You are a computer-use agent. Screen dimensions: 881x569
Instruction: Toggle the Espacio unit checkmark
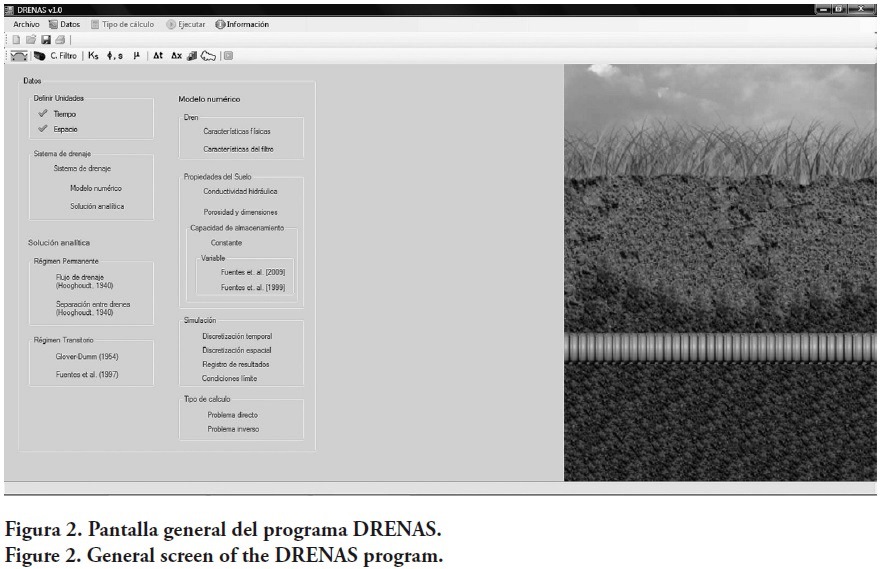42,129
